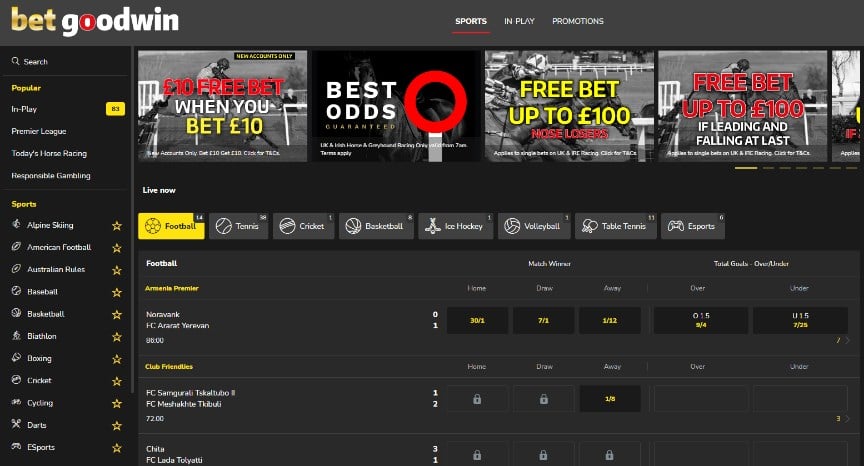Click the Darts sport icon
Screen dimensions: 864x466
(17, 424)
